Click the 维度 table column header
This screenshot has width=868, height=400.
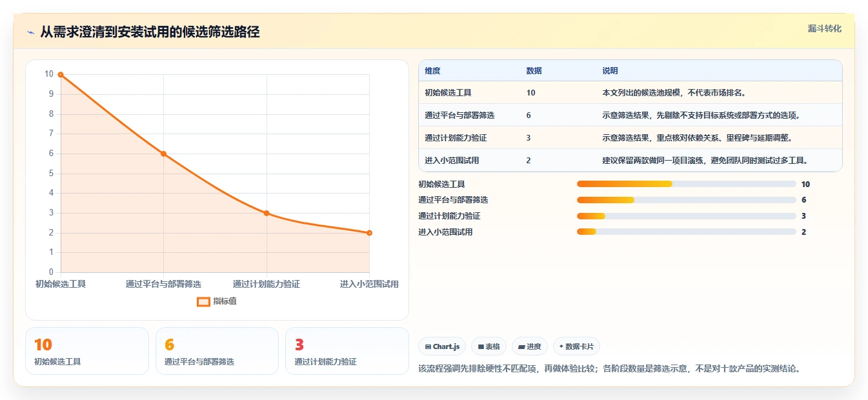coord(432,71)
